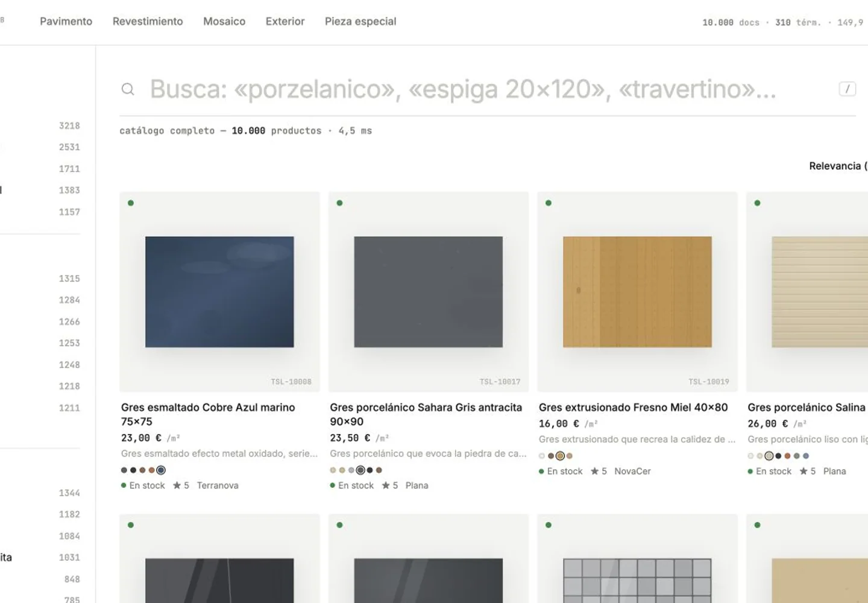The image size is (868, 603).
Task: Open the Cobre Azul marino tile thumbnail
Action: click(219, 292)
